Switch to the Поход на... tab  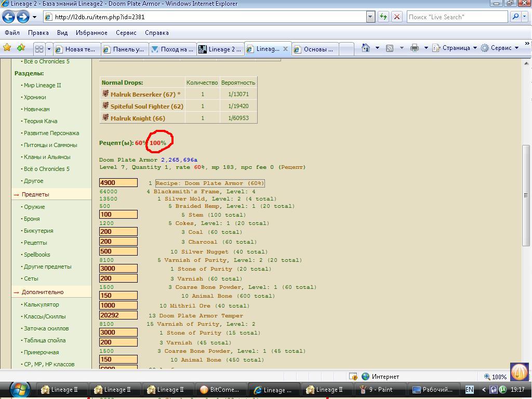172,49
